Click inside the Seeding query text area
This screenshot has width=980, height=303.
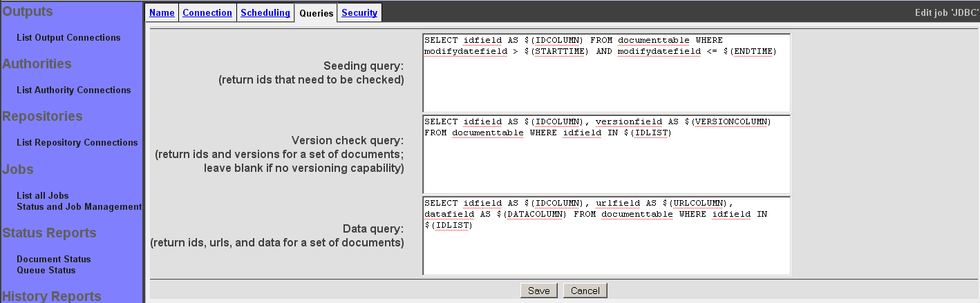[606, 72]
